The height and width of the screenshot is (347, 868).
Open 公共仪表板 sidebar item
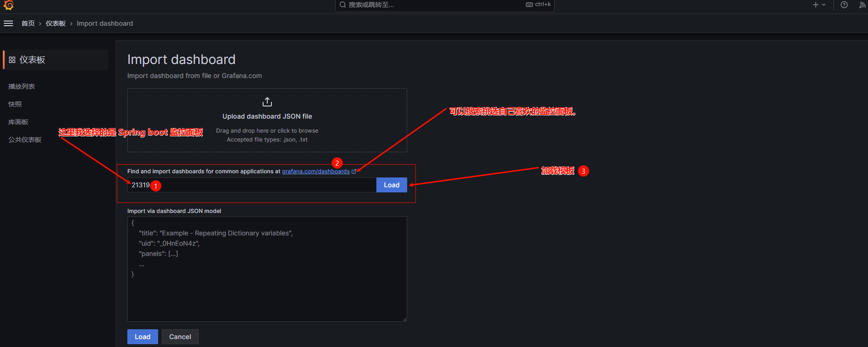25,140
